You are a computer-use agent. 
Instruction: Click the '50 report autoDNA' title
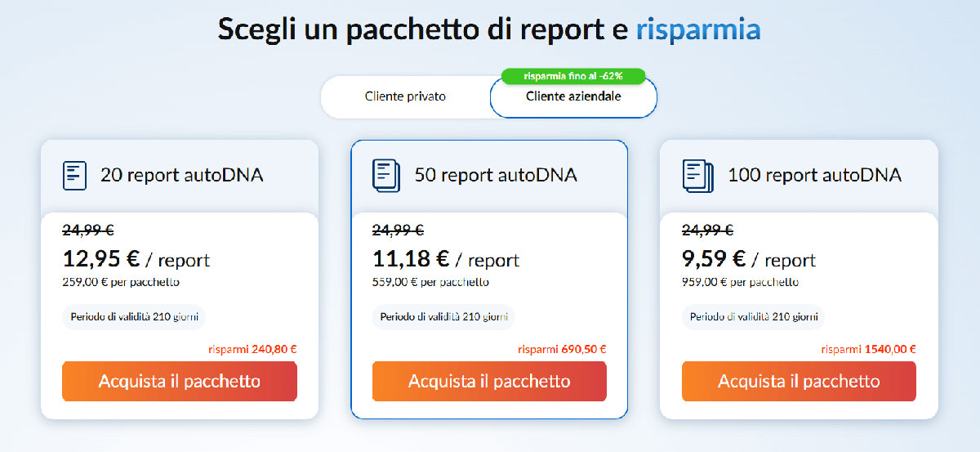pos(496,175)
